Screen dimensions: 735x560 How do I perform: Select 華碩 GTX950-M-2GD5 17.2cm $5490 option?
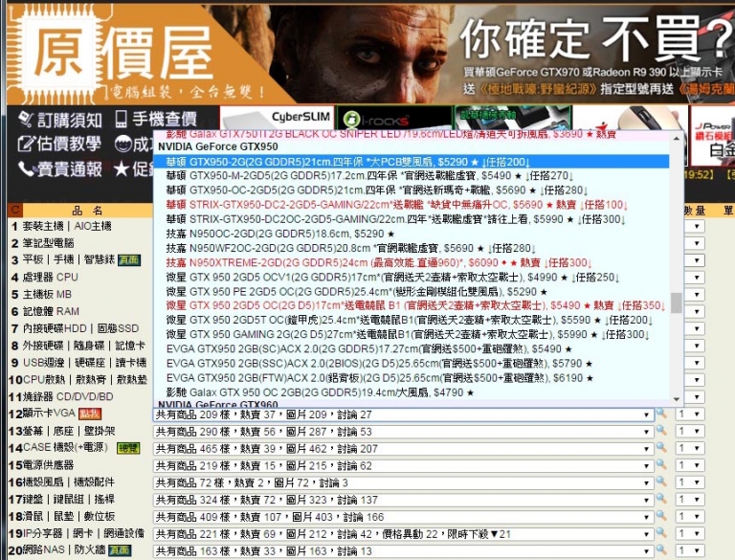412,176
